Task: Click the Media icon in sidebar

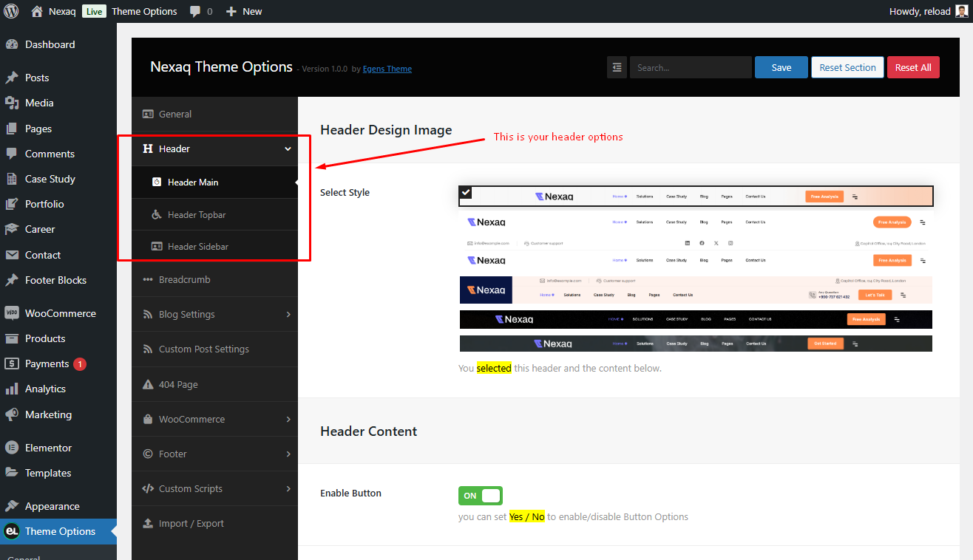Action: coord(12,103)
